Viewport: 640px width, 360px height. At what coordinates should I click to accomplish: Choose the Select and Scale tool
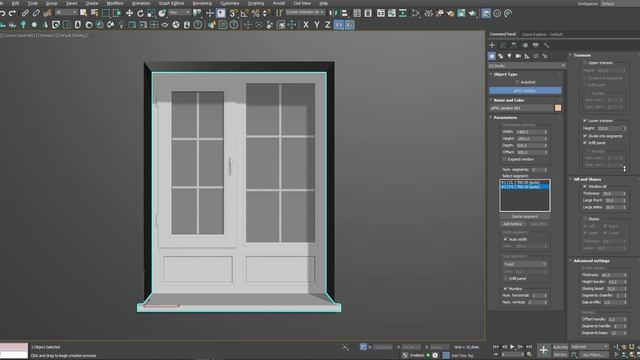(151, 13)
